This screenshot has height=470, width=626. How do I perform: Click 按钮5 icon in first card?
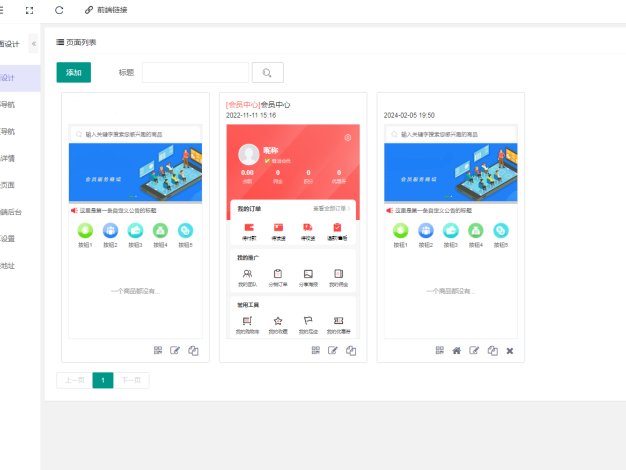(186, 231)
